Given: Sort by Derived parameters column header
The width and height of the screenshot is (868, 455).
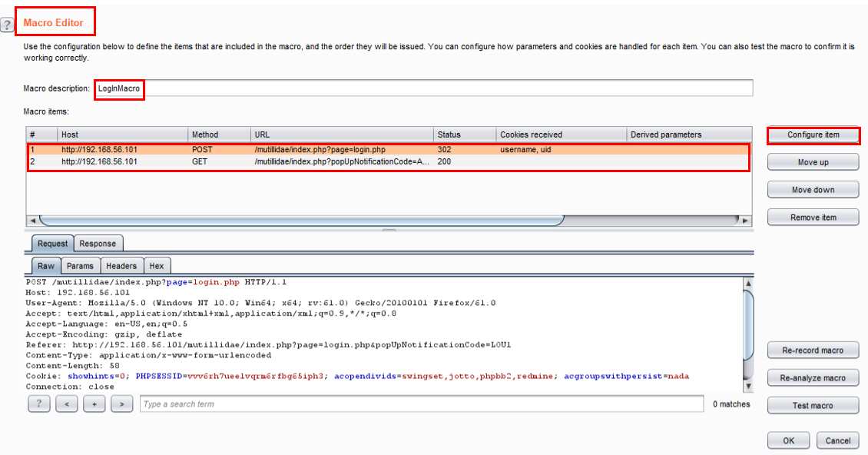Looking at the screenshot, I should click(x=689, y=135).
